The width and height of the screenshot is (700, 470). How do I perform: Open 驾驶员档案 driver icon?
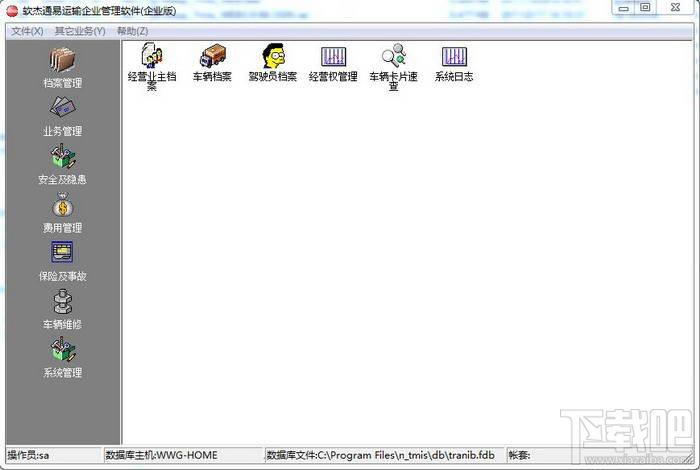pyautogui.click(x=273, y=63)
